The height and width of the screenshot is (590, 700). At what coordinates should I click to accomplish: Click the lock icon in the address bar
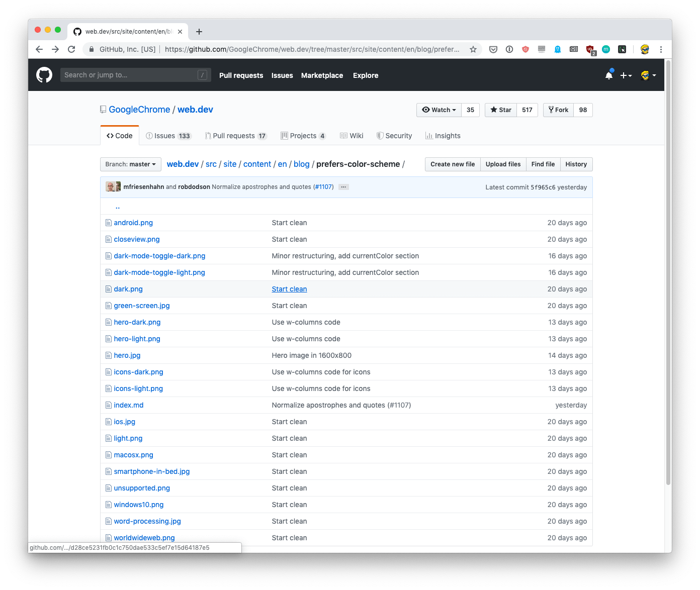point(92,49)
